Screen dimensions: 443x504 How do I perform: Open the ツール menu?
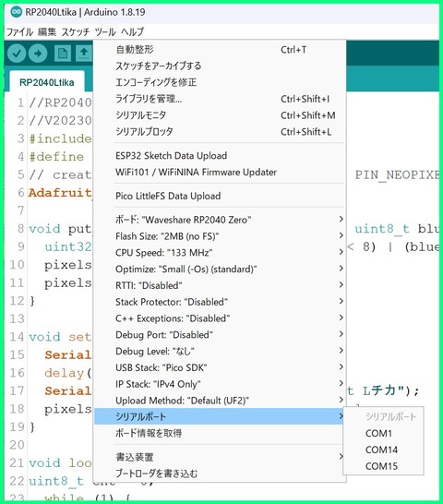click(105, 31)
